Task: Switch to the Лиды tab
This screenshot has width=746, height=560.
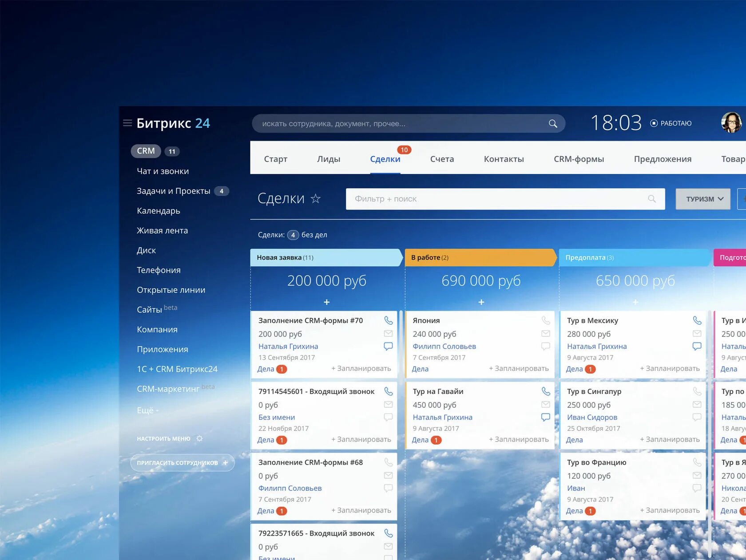Action: 329,159
